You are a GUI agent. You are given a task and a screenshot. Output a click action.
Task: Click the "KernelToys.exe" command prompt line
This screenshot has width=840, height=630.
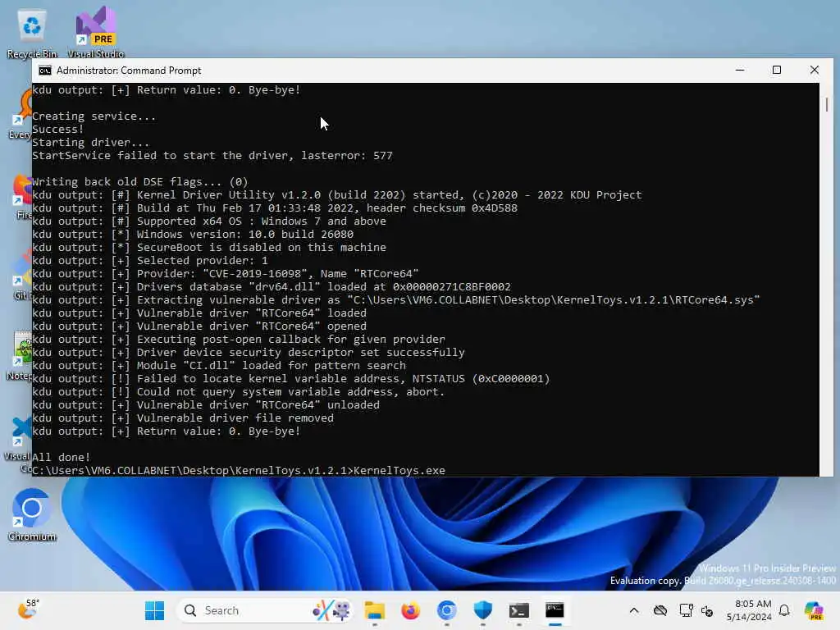point(239,470)
